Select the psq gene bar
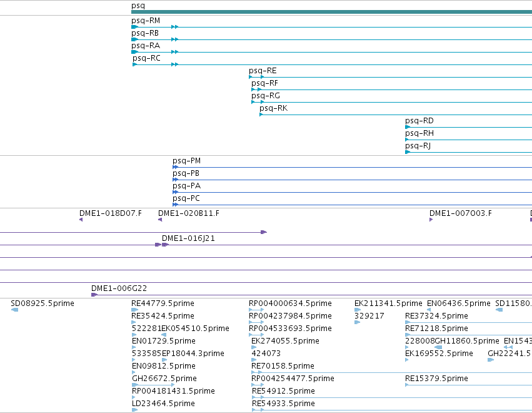 331,12
